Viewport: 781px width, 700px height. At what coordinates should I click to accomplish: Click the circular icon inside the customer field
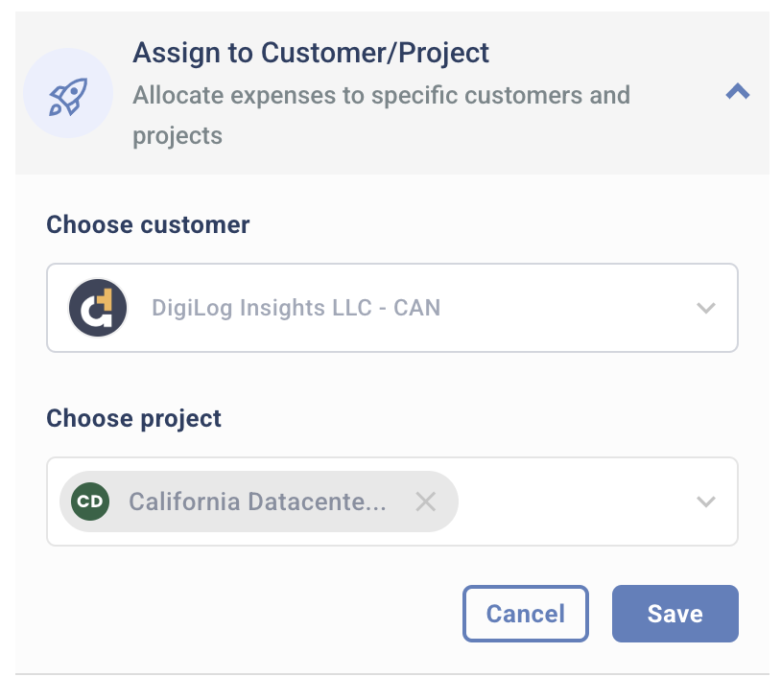97,308
